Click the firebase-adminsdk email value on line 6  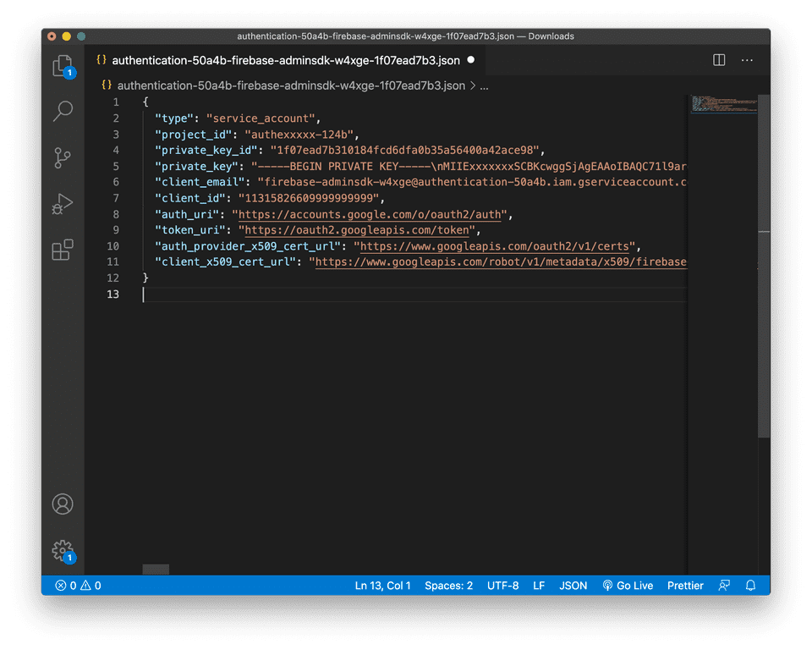[x=472, y=182]
